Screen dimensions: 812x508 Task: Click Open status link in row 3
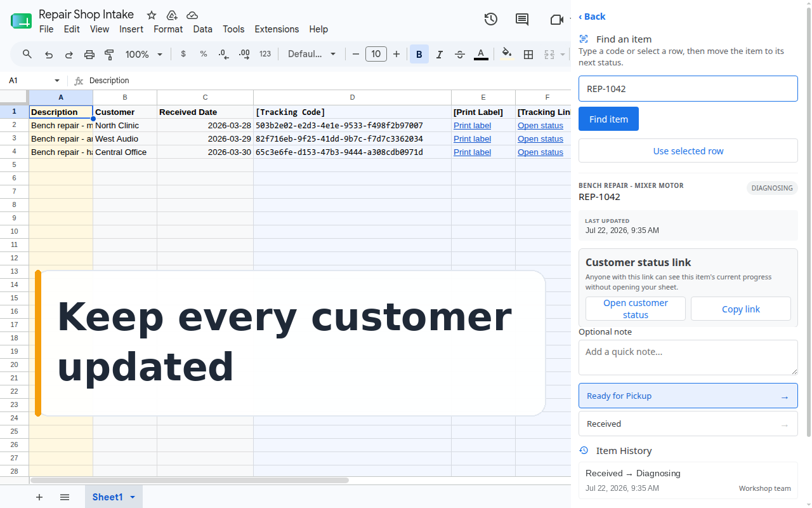(x=540, y=139)
